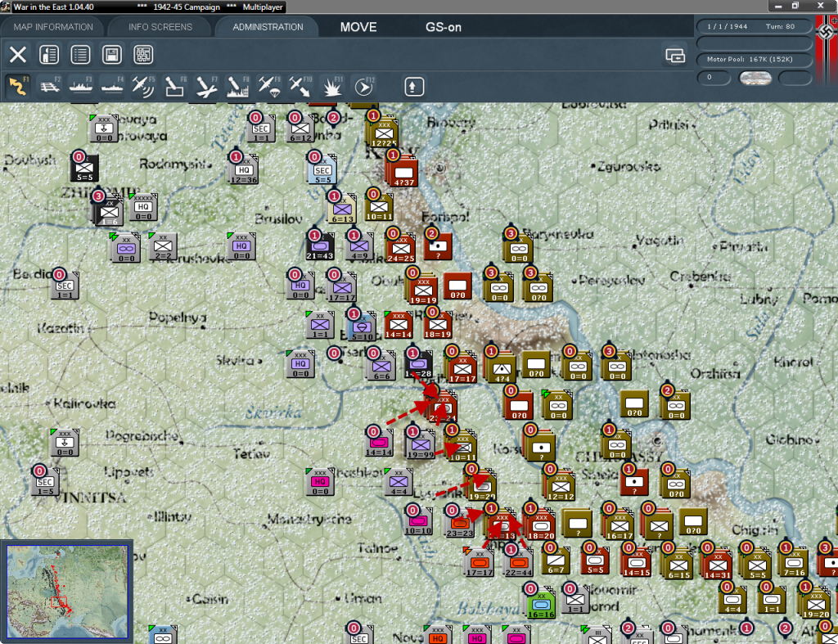Click the Motor Pool 167K readout
The image size is (838, 644).
pyautogui.click(x=754, y=59)
